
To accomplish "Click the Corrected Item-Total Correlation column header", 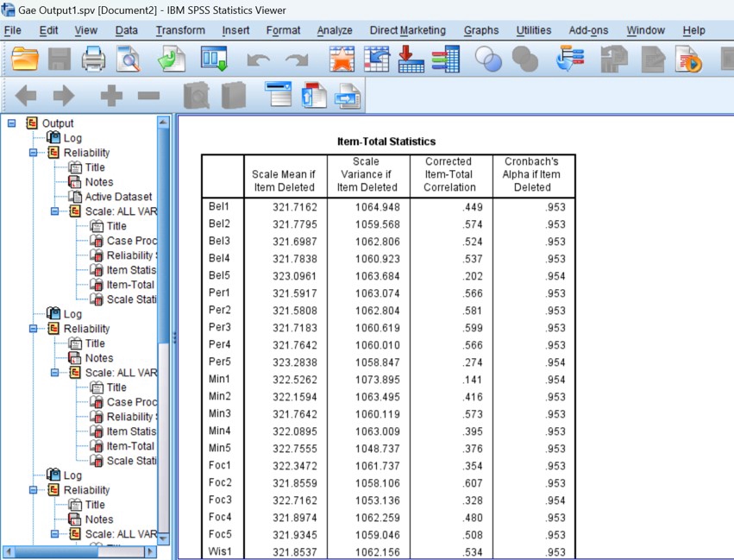I will coord(449,174).
